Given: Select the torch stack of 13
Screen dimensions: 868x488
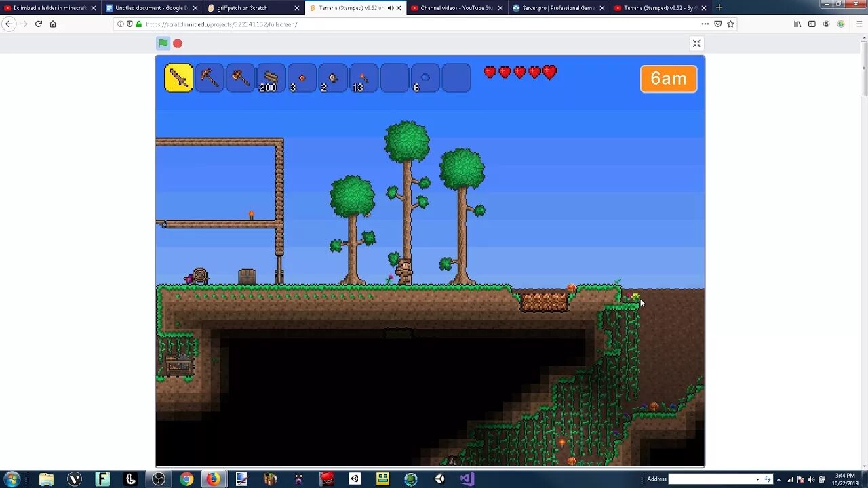Looking at the screenshot, I should pos(363,78).
